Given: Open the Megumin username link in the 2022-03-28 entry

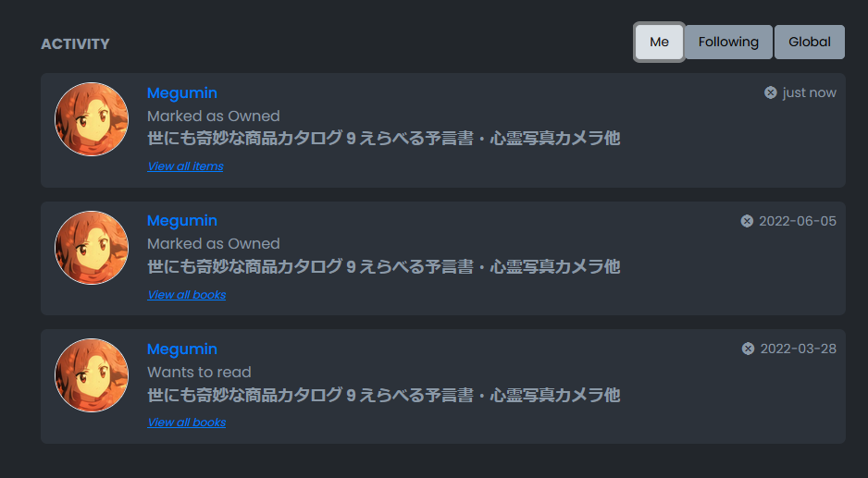Looking at the screenshot, I should point(182,349).
